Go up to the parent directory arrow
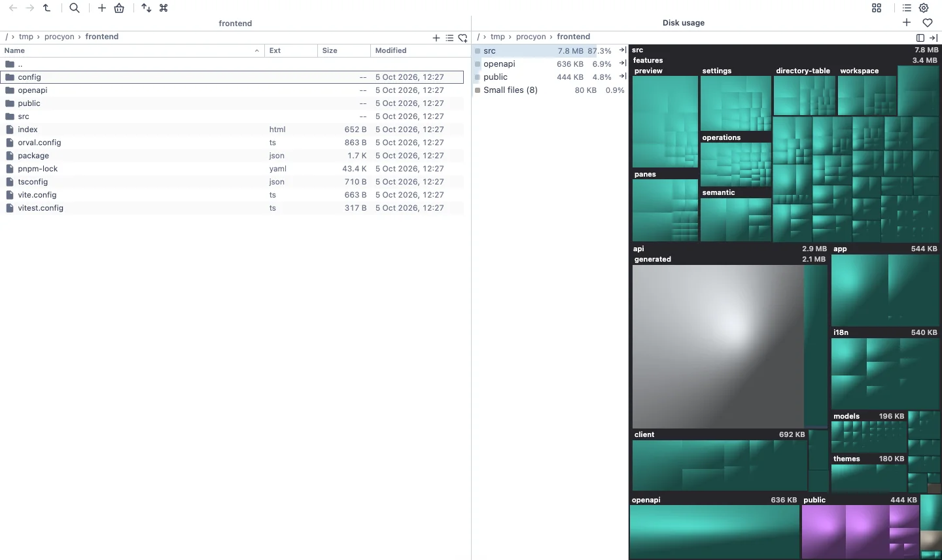The image size is (942, 560). pyautogui.click(x=46, y=8)
